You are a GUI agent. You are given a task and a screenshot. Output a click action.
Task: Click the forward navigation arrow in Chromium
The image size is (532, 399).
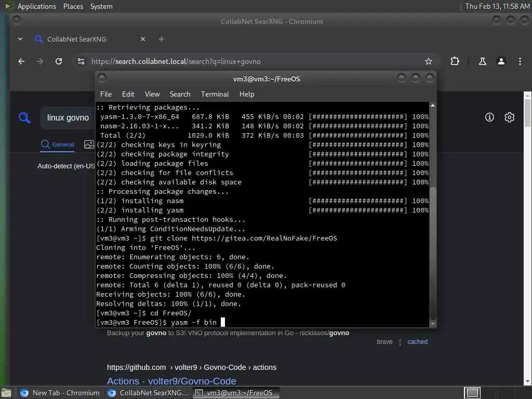coord(39,61)
